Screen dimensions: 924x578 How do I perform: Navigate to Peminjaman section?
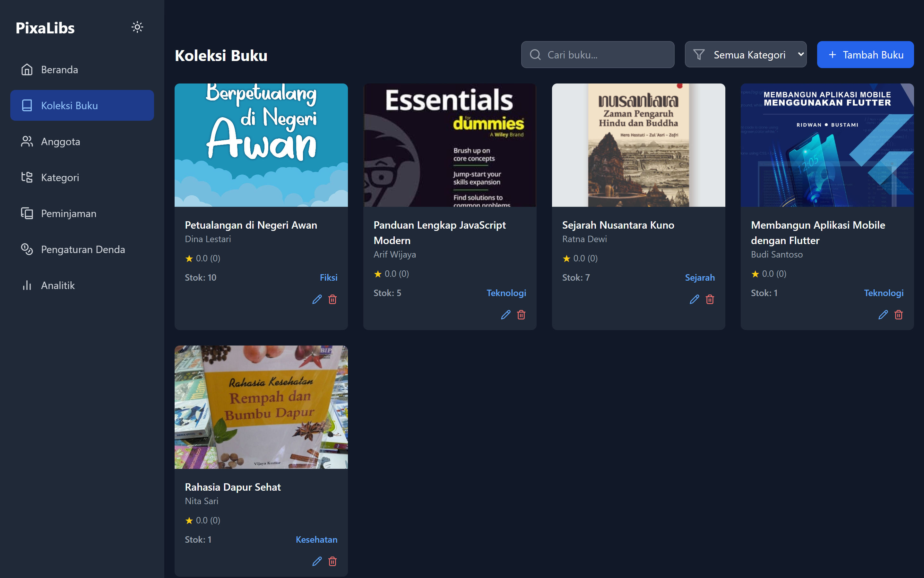(82, 213)
